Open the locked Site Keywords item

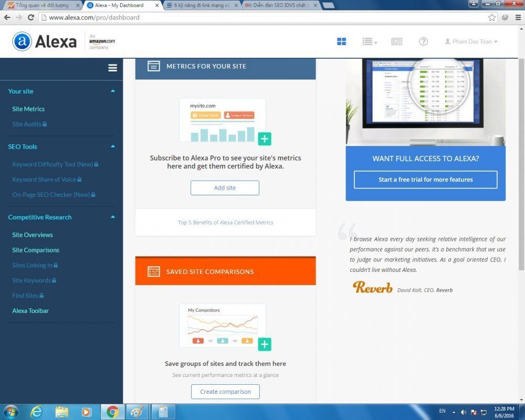click(x=34, y=280)
